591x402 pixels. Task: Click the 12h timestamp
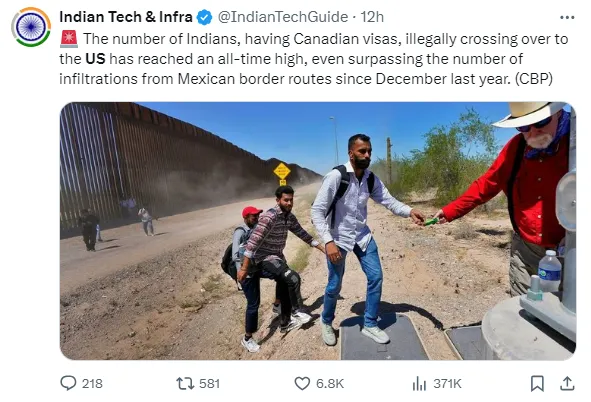pyautogui.click(x=372, y=17)
